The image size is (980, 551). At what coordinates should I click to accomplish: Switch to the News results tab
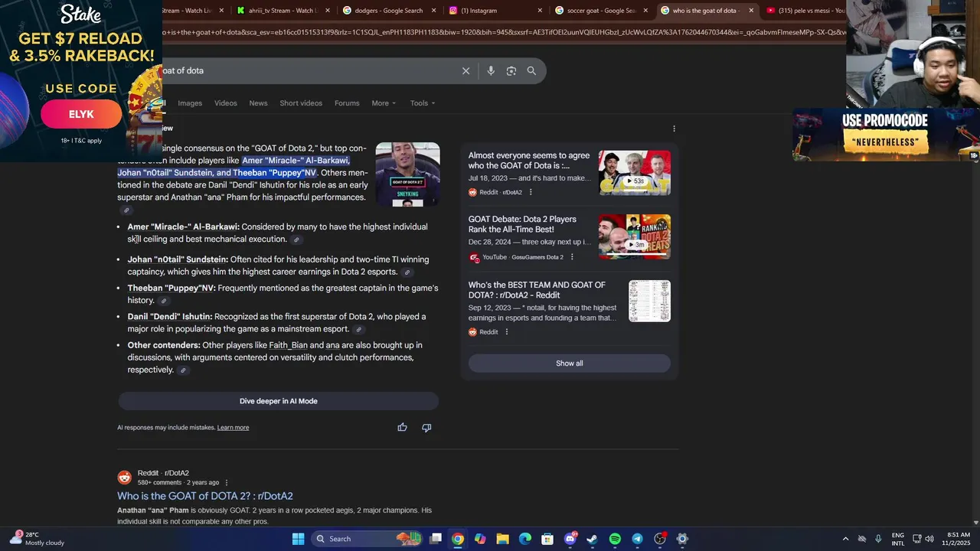click(258, 103)
